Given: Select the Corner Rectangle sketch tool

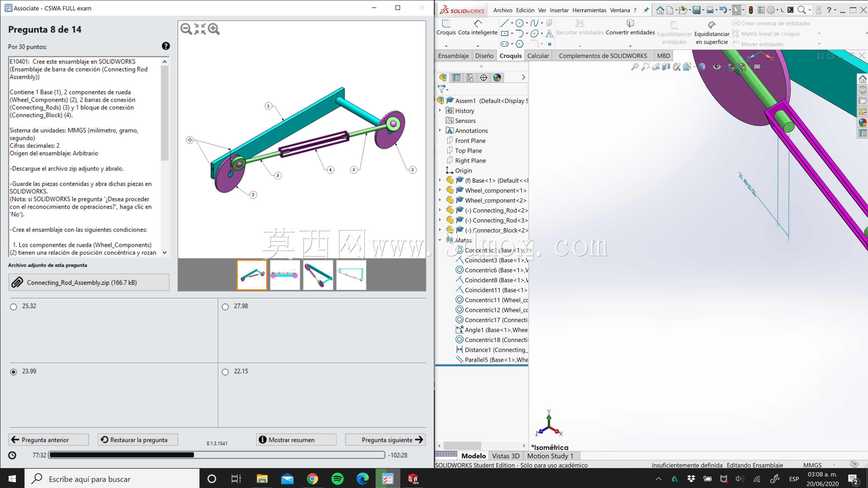Looking at the screenshot, I should (x=504, y=33).
